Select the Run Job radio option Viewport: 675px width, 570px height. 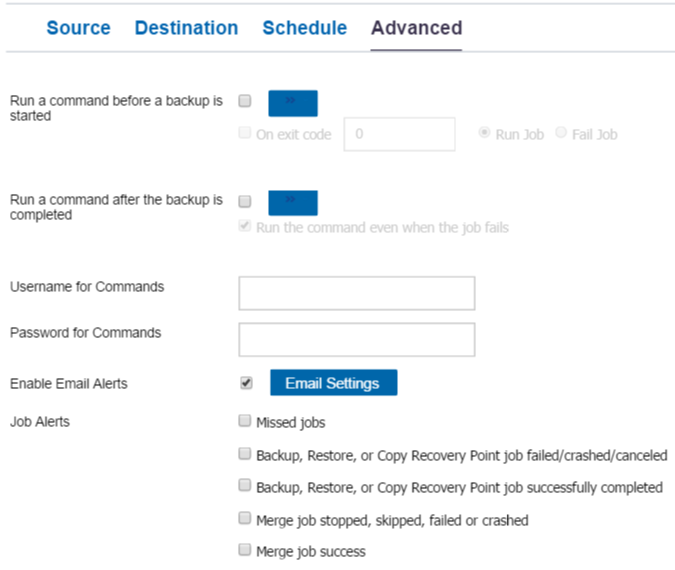click(484, 133)
